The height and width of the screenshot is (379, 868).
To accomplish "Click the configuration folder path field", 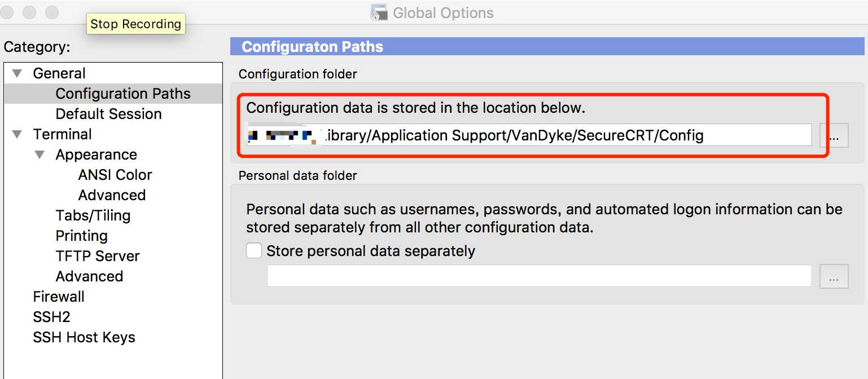I will [x=529, y=135].
